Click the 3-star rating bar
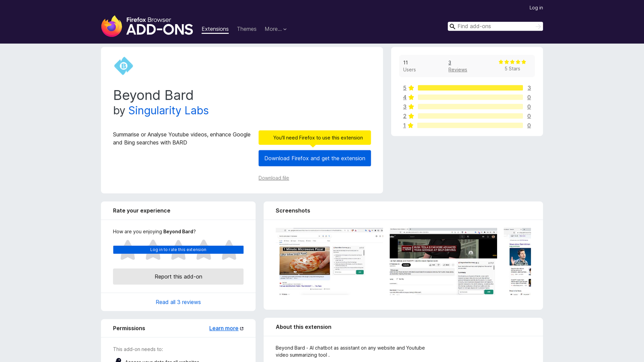The image size is (644, 362). pos(470,107)
